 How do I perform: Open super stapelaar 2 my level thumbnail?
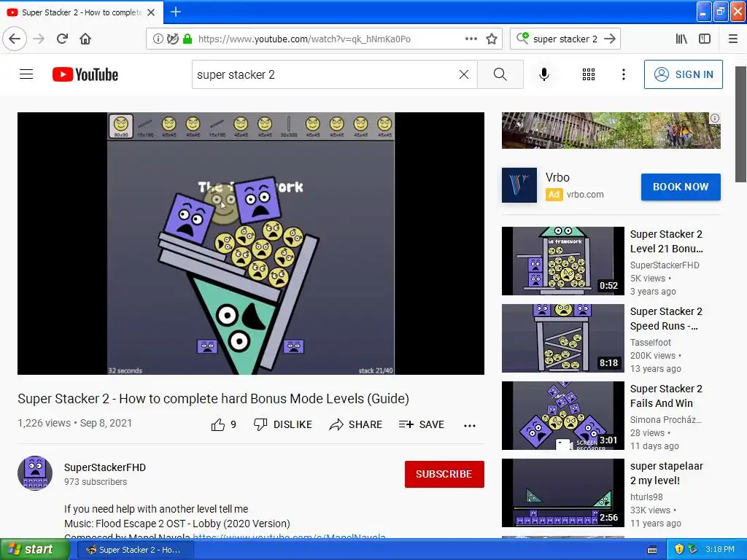(562, 492)
